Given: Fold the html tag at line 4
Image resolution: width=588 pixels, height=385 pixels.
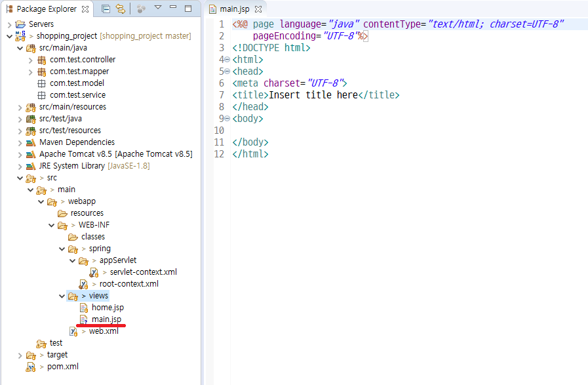Looking at the screenshot, I should [x=227, y=60].
